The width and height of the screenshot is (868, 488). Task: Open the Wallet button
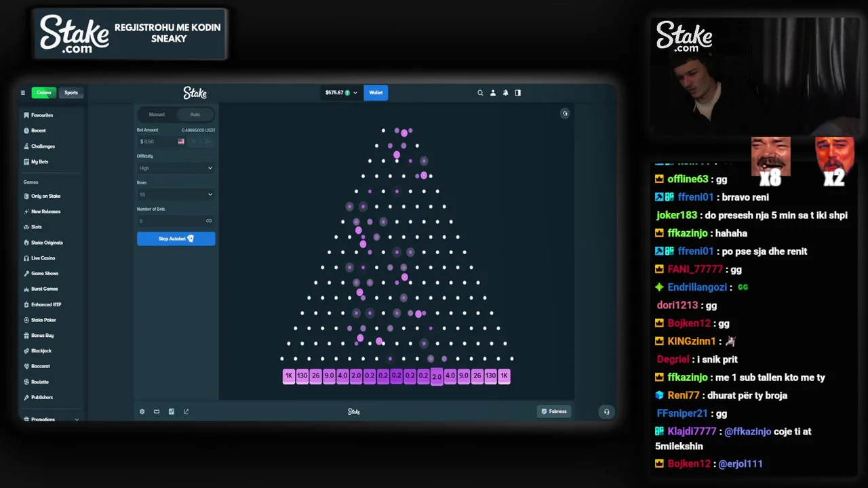point(376,93)
